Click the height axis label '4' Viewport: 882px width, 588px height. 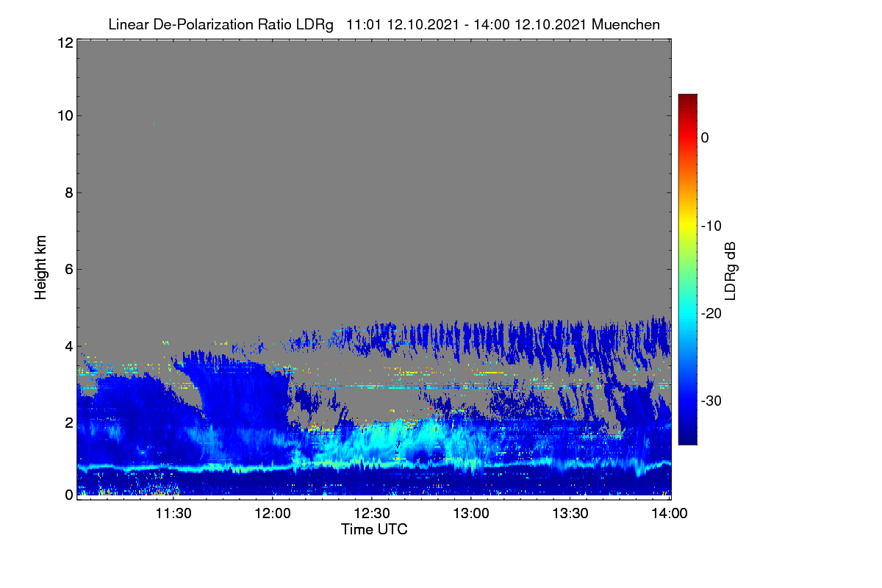coord(68,345)
